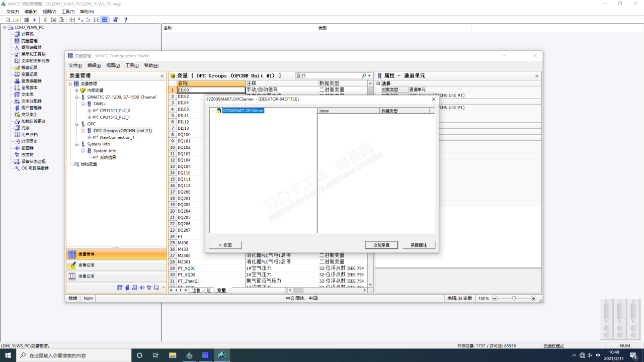Open the Windows Start menu
The image size is (644, 362).
(7, 355)
